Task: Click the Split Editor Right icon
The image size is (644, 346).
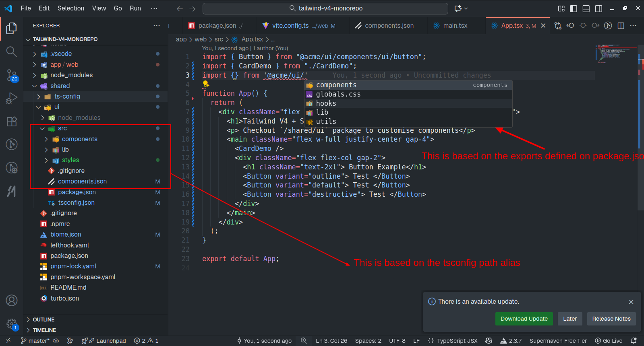Action: click(x=621, y=26)
